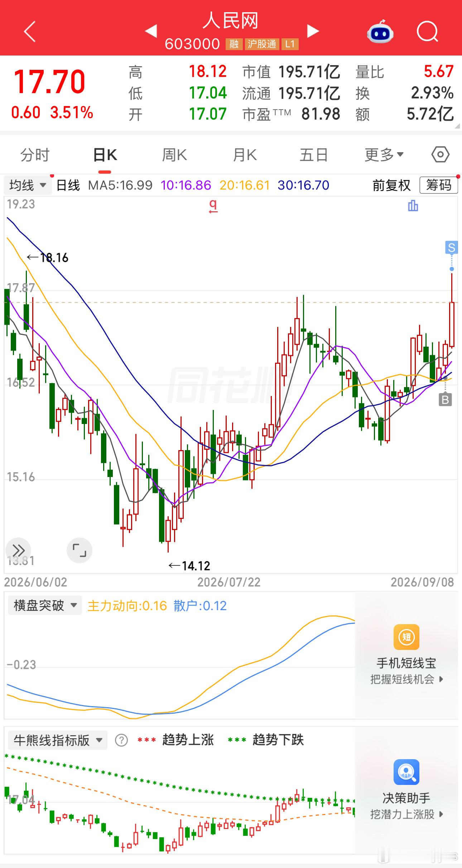
Task: Tap the date label 2026/09/08
Action: pyautogui.click(x=422, y=582)
